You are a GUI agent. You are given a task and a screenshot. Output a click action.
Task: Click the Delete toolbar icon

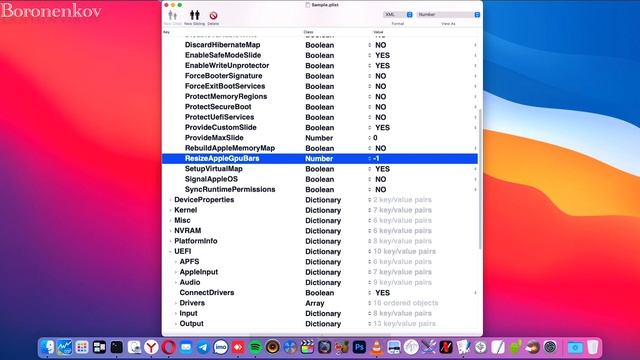pos(213,16)
